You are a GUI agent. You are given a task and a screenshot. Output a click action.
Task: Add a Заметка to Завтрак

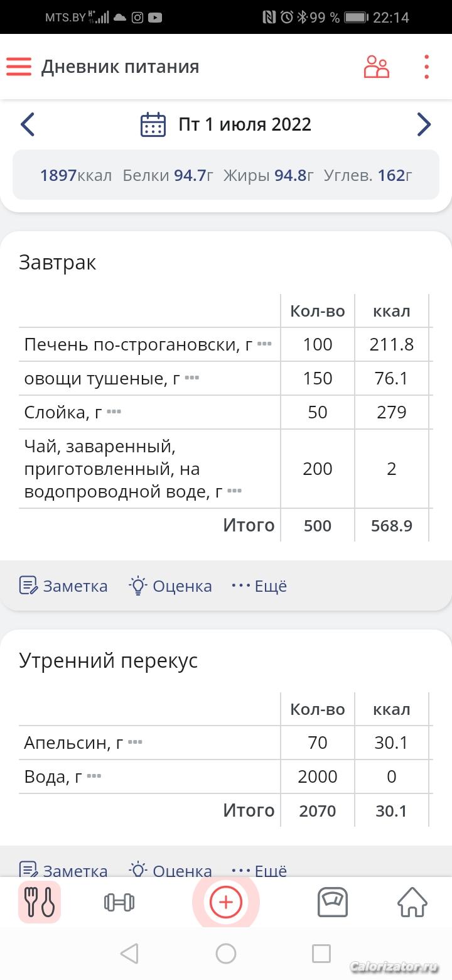63,586
